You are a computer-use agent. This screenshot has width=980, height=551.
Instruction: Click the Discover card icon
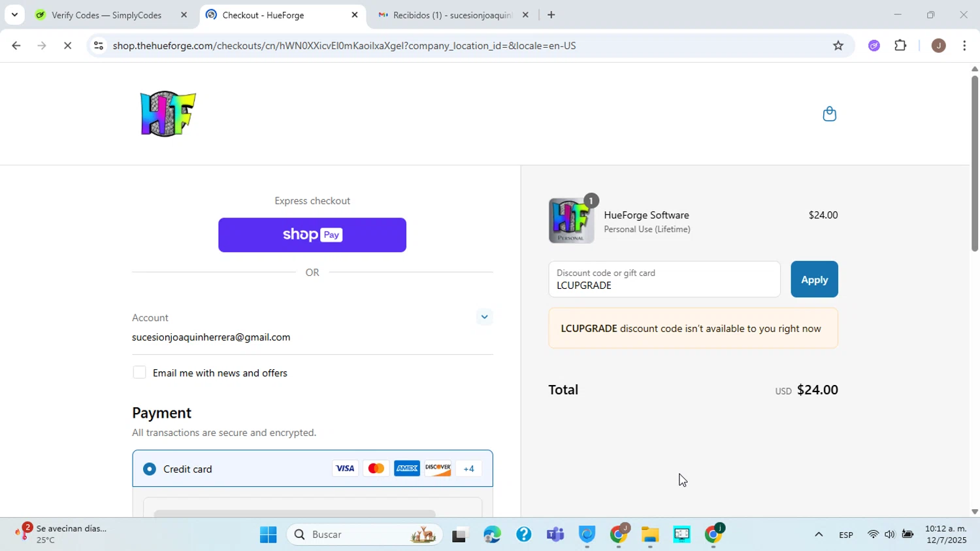438,469
